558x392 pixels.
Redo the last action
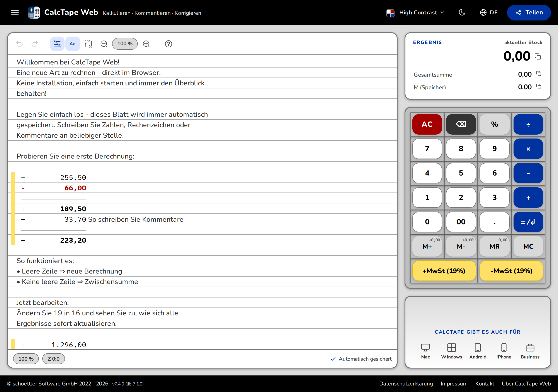[x=35, y=44]
